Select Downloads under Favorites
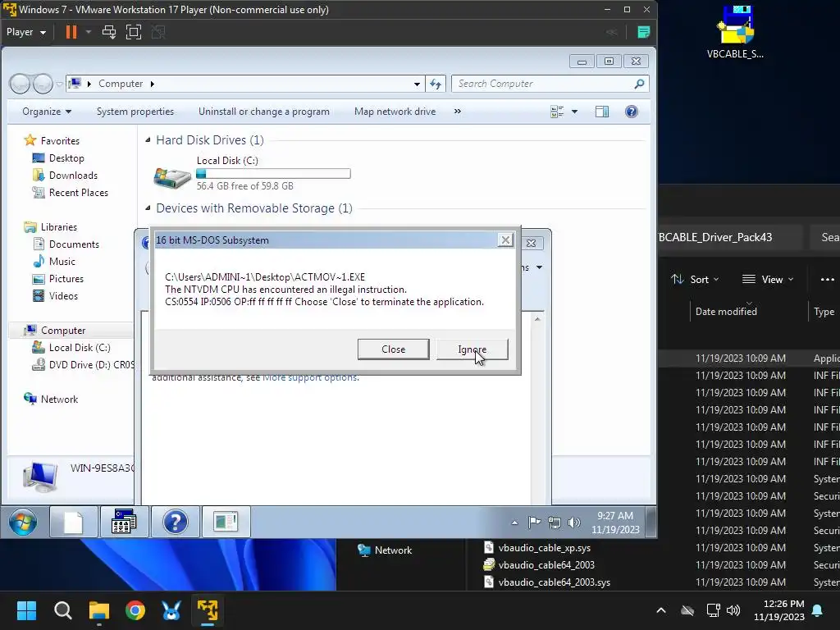The image size is (840, 630). [x=73, y=176]
